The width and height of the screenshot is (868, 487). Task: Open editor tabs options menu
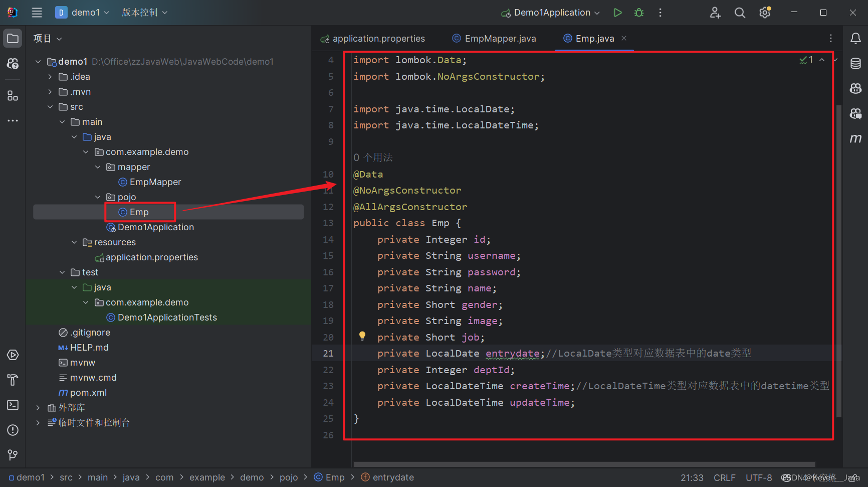point(830,39)
